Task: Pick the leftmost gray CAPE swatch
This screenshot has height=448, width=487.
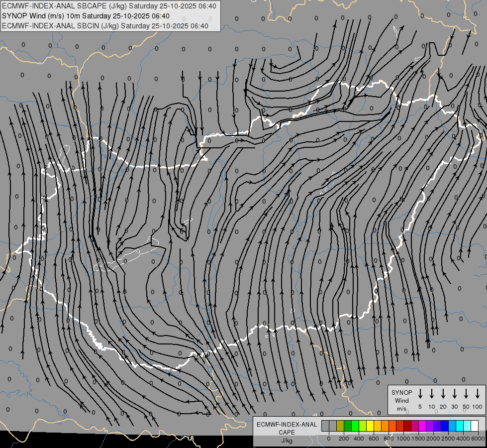Action: tap(325, 426)
